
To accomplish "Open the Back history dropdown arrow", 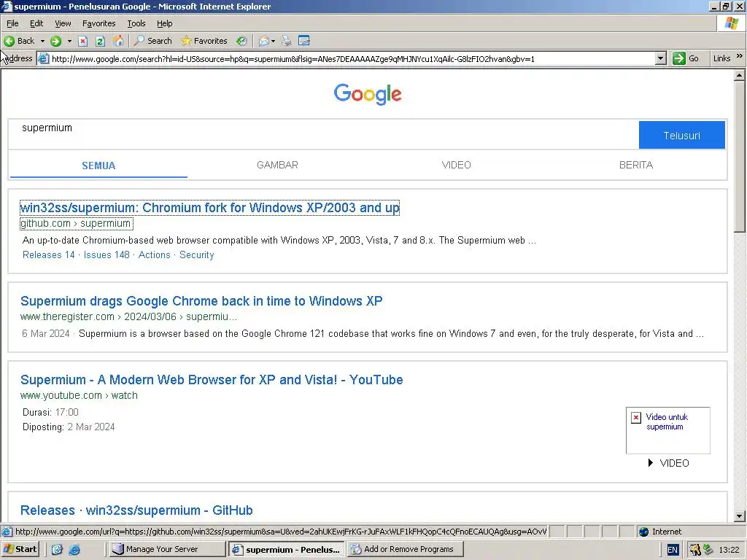I will coord(42,41).
